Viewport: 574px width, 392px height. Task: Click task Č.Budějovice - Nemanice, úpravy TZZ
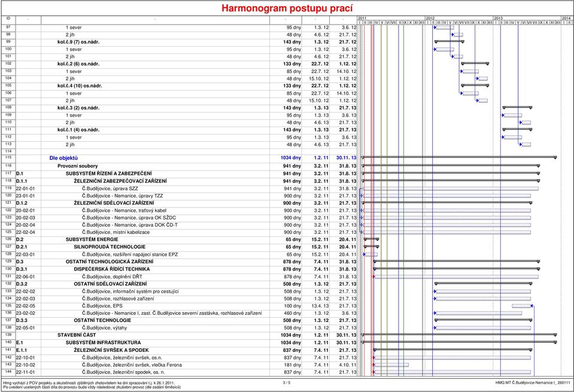[x=122, y=196]
